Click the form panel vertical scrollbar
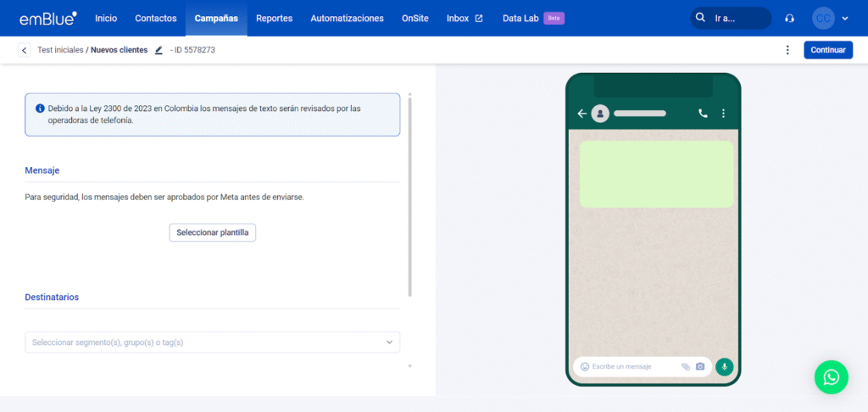This screenshot has width=868, height=412. coord(410,195)
